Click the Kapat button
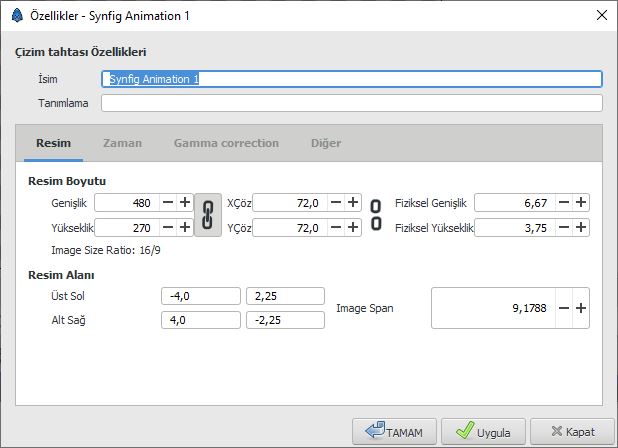Image resolution: width=618 pixels, height=448 pixels. pyautogui.click(x=572, y=432)
